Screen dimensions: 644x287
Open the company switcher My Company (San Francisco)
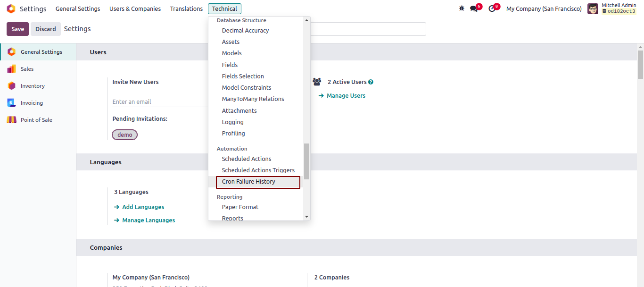click(x=544, y=9)
